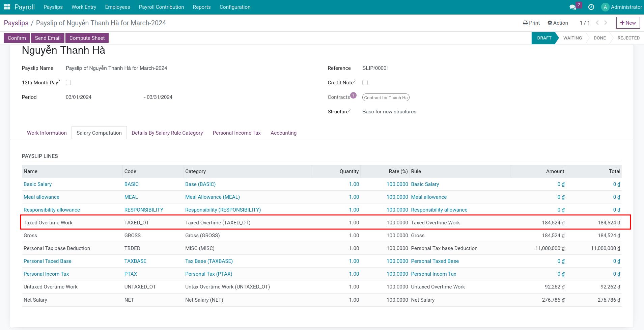The image size is (644, 330).
Task: Click the BASIC code cell
Action: tap(132, 184)
